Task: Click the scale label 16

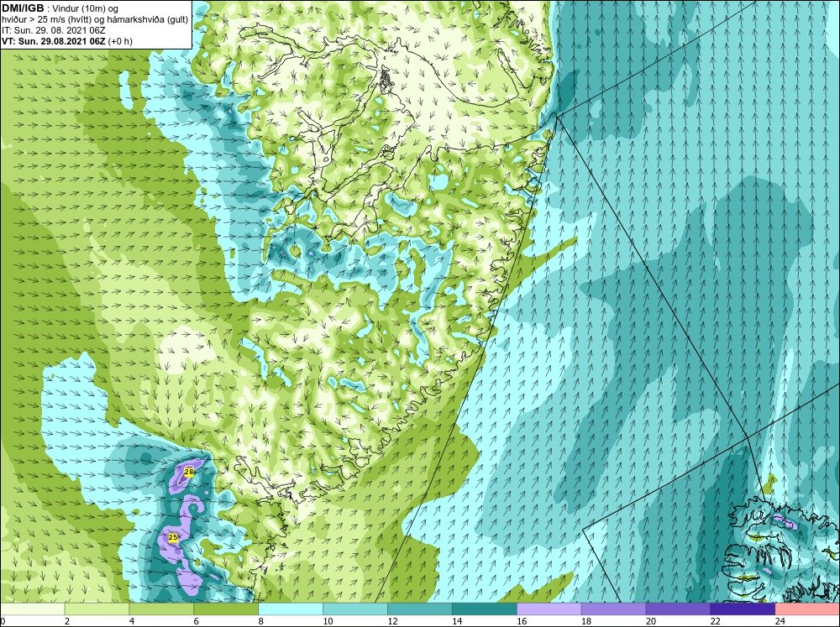Action: [522, 621]
